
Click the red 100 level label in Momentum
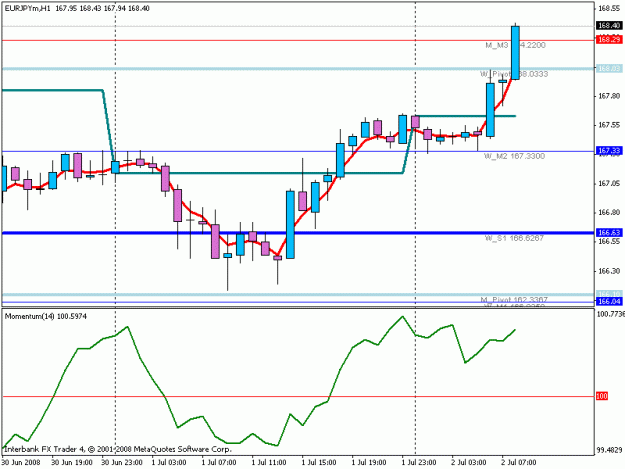coord(602,396)
